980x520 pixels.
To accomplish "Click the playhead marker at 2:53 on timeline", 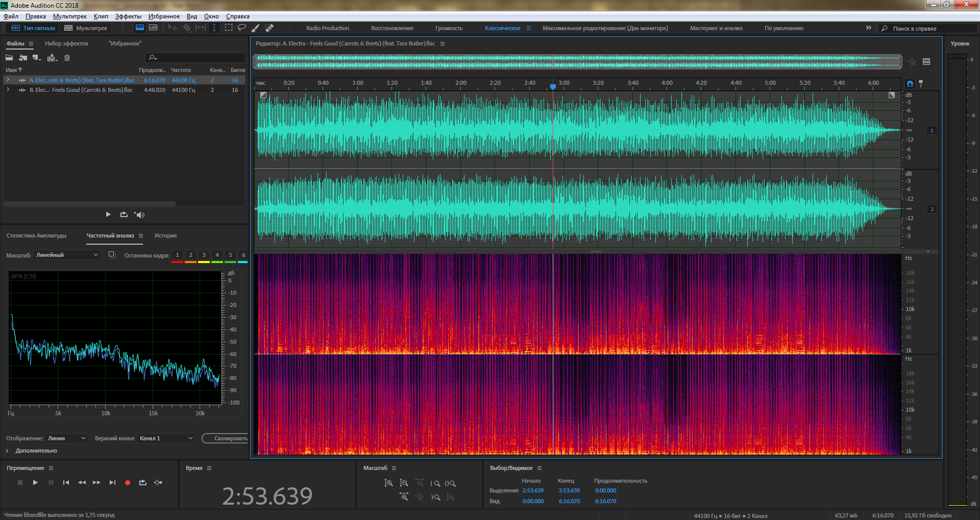I will click(x=553, y=86).
